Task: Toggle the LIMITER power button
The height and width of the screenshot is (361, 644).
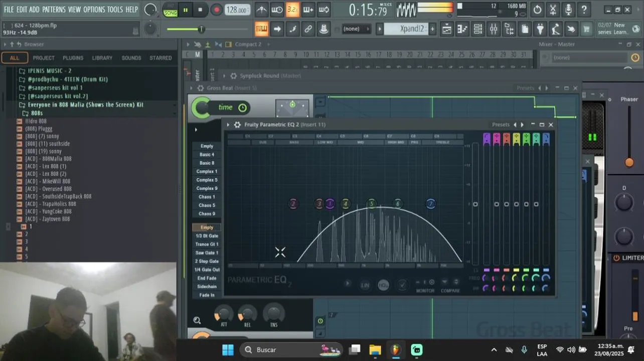Action: tap(616, 258)
